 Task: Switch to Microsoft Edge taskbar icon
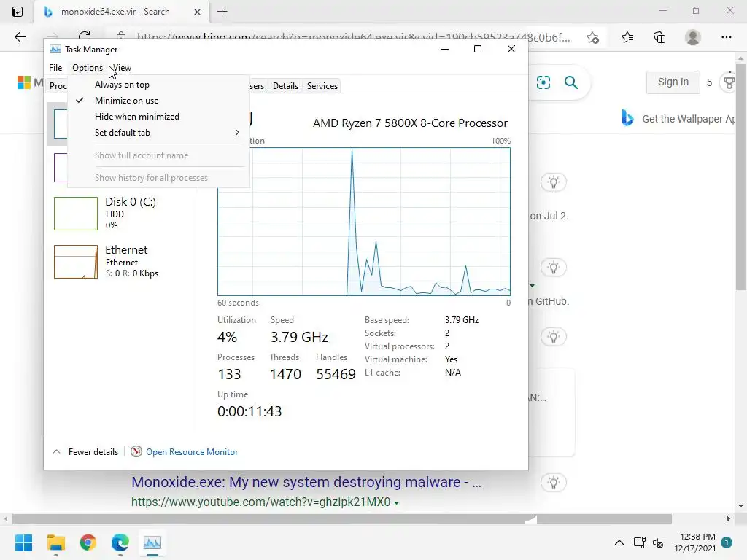point(120,542)
